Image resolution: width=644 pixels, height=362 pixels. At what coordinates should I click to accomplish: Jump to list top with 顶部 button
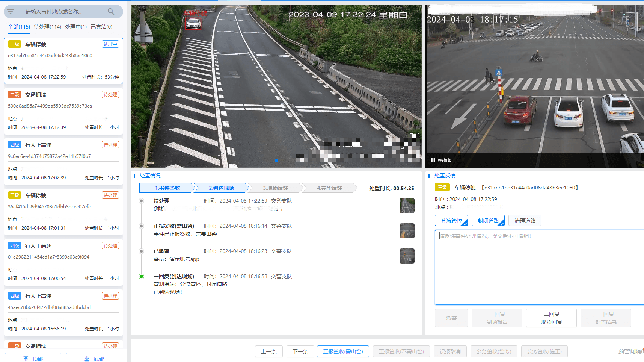(33, 359)
